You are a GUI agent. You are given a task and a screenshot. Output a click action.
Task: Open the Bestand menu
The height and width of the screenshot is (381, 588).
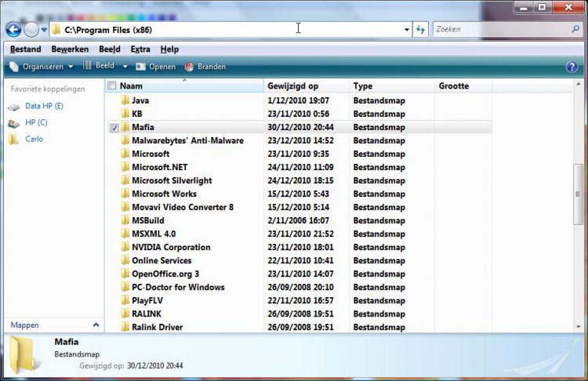[26, 49]
